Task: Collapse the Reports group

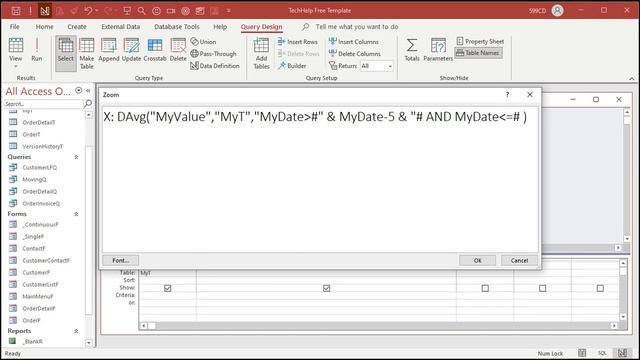Action: (x=76, y=331)
